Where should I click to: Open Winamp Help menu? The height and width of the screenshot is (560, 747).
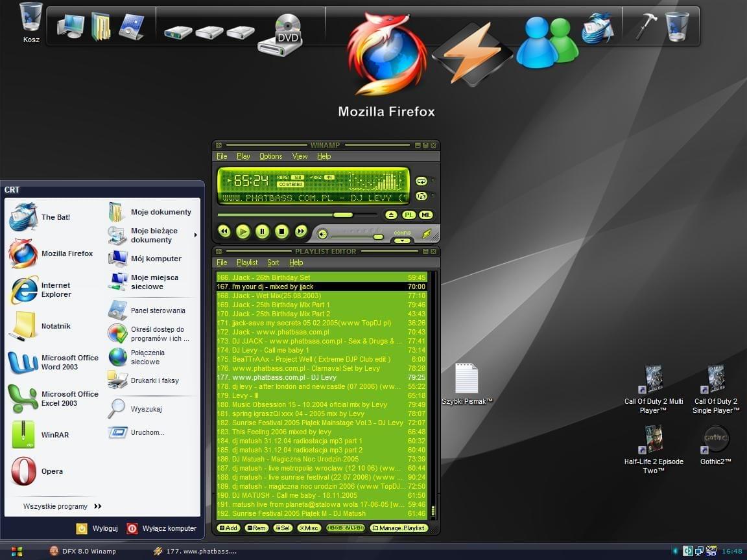click(x=324, y=156)
